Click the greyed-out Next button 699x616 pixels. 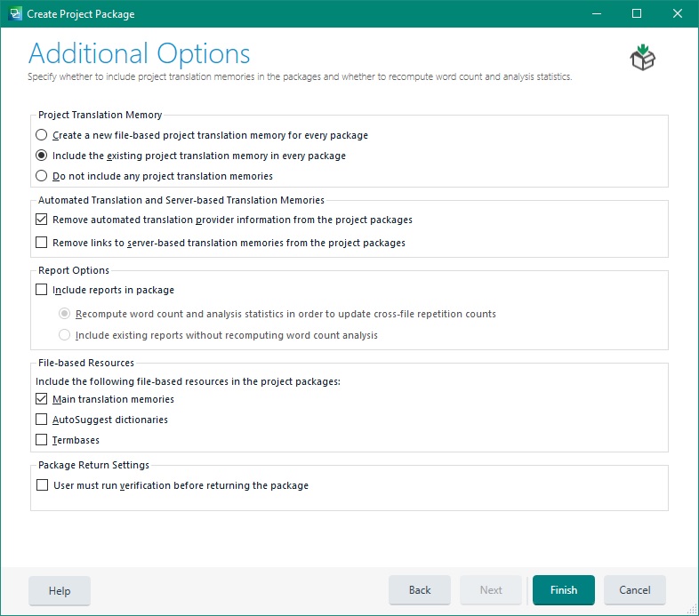(x=491, y=590)
